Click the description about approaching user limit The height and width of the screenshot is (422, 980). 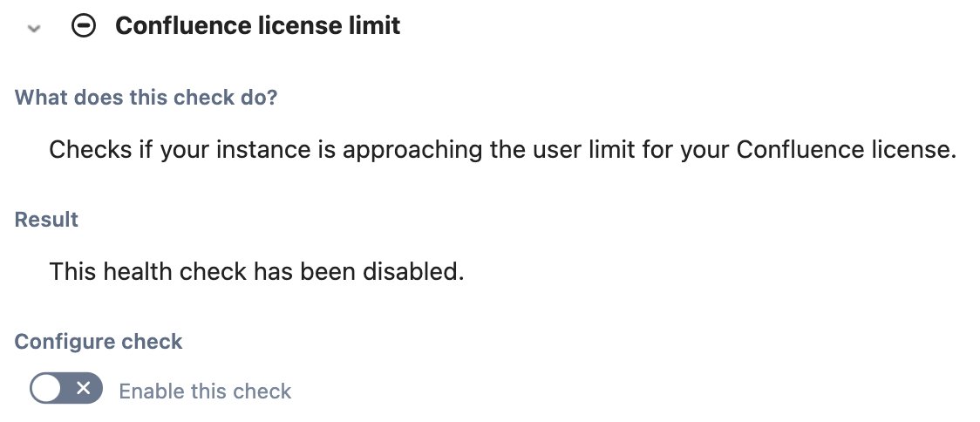coord(502,150)
